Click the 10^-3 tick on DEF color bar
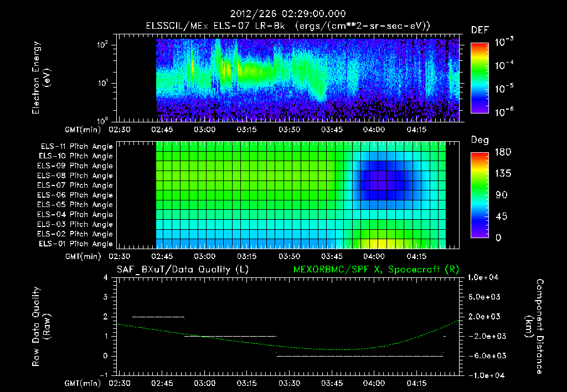 pyautogui.click(x=504, y=42)
